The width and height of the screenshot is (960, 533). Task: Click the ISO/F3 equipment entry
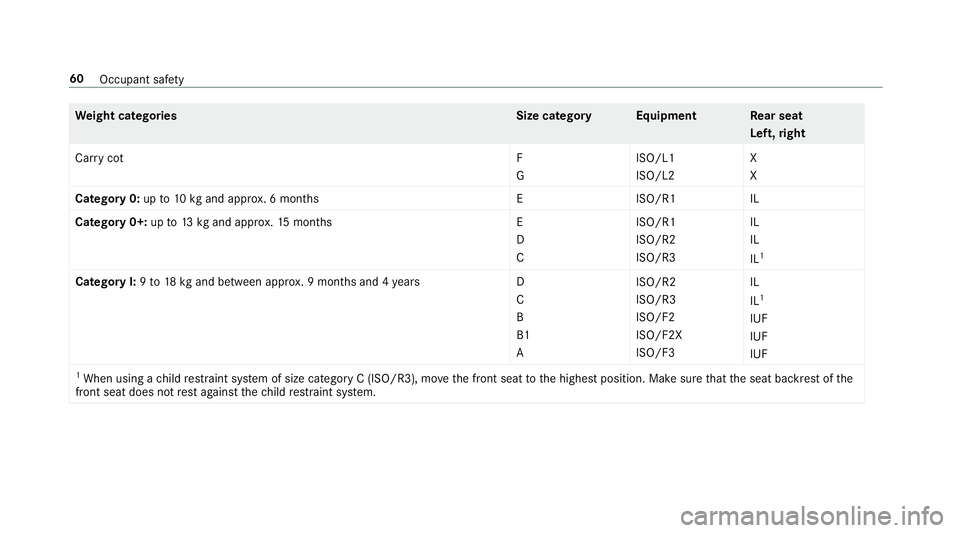click(x=655, y=352)
